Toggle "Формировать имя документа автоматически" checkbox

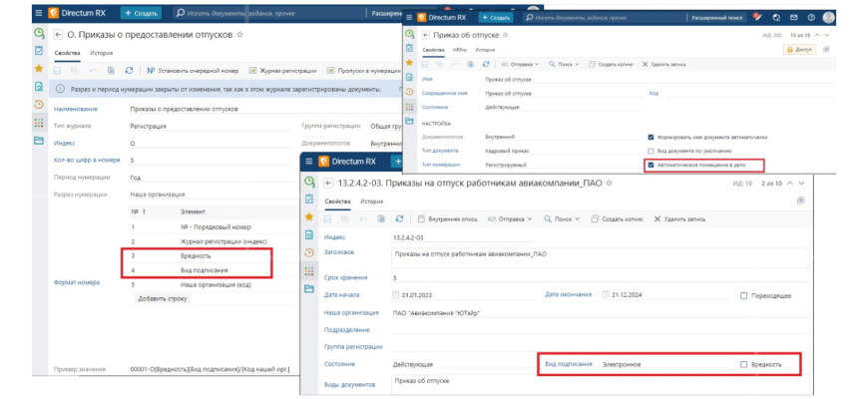[651, 136]
